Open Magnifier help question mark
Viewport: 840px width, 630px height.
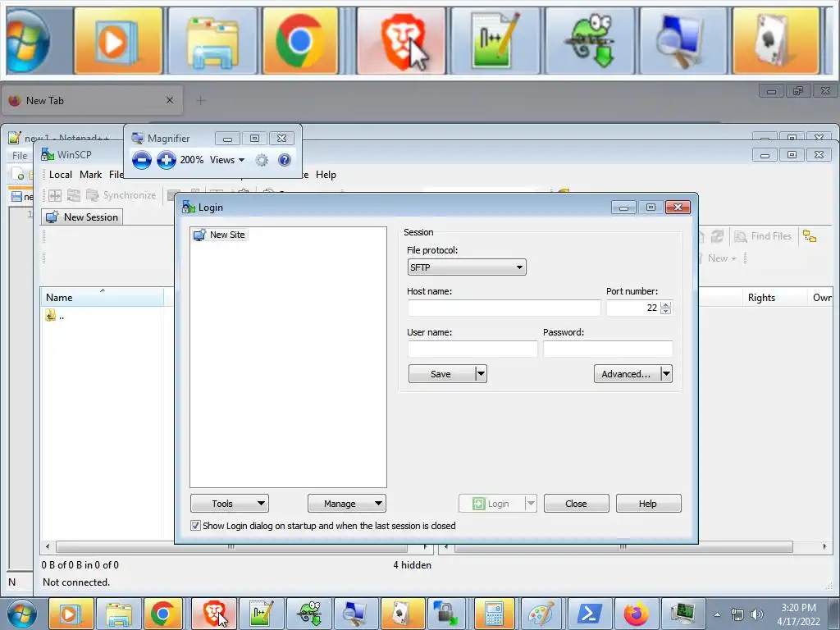285,160
